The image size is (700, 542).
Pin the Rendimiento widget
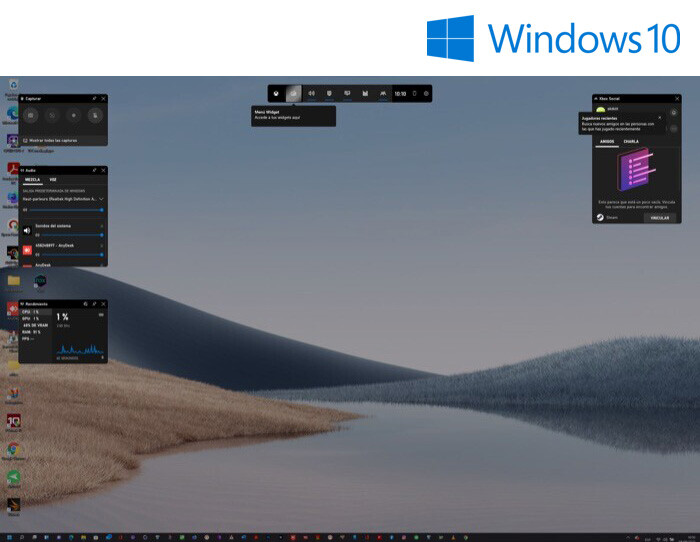[94, 304]
